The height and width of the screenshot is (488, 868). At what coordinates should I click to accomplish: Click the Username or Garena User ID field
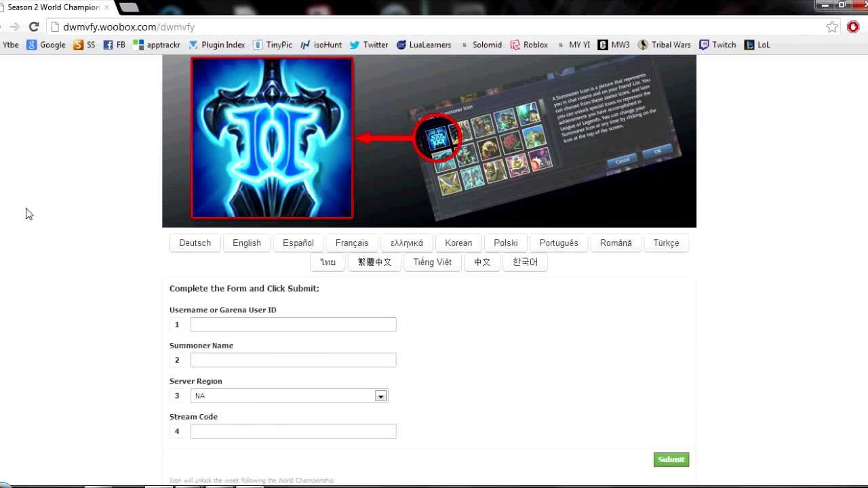[293, 324]
